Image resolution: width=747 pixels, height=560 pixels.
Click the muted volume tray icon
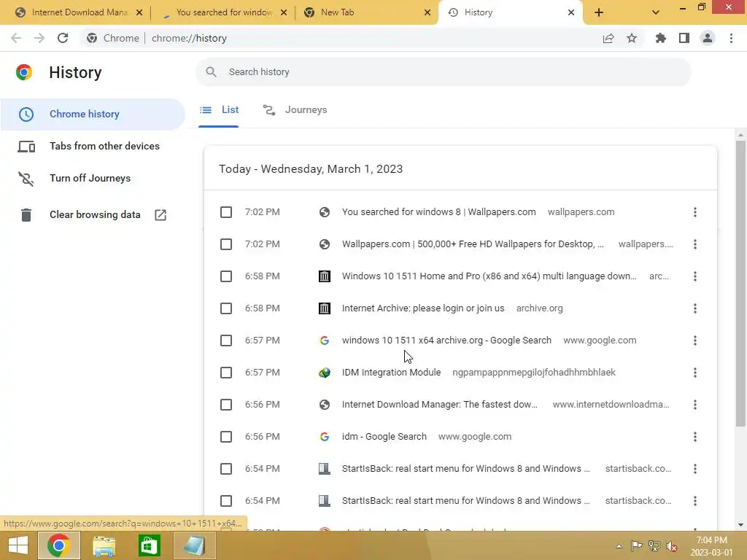[x=672, y=546]
